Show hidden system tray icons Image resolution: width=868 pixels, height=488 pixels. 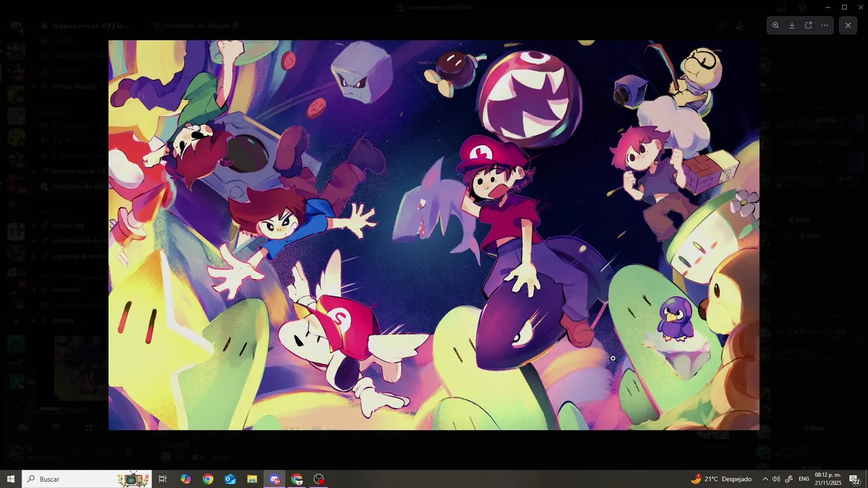765,479
